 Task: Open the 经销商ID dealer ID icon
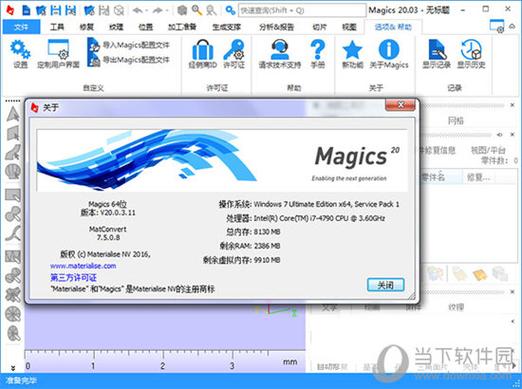pyautogui.click(x=203, y=53)
